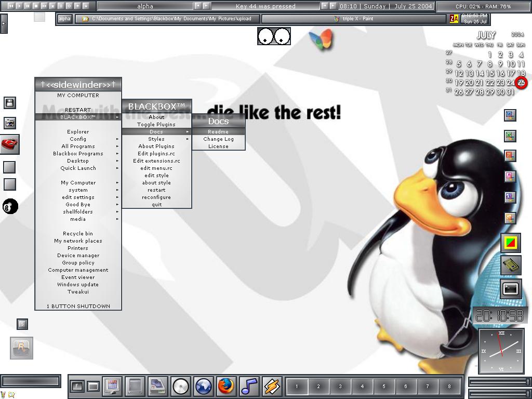Click the pause button in top bar
This screenshot has width=532, height=399.
(27, 6)
